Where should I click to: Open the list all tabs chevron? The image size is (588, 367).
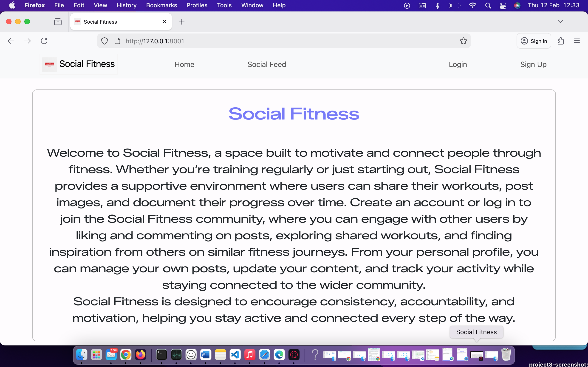560,21
